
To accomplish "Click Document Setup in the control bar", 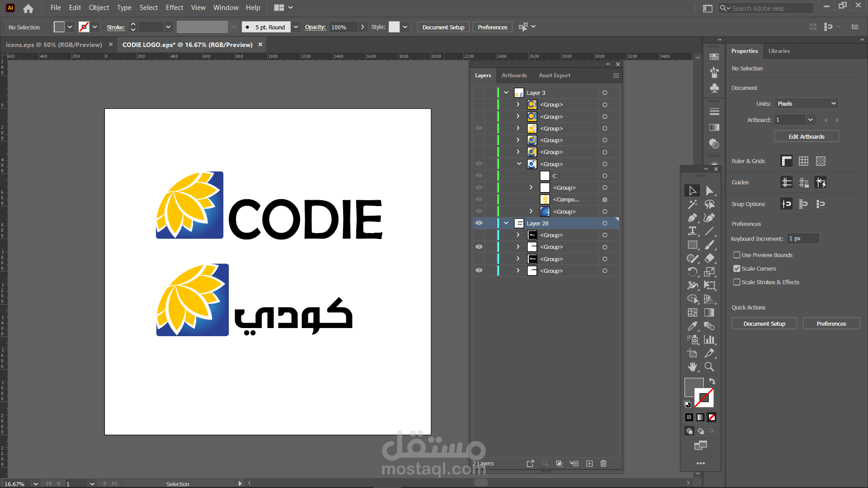I will (x=443, y=27).
